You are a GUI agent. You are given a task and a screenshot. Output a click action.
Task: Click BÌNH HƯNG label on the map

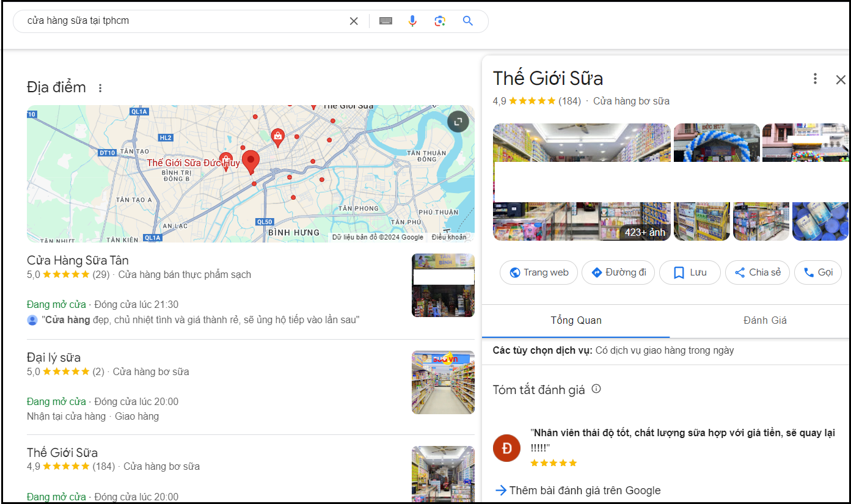(x=294, y=233)
